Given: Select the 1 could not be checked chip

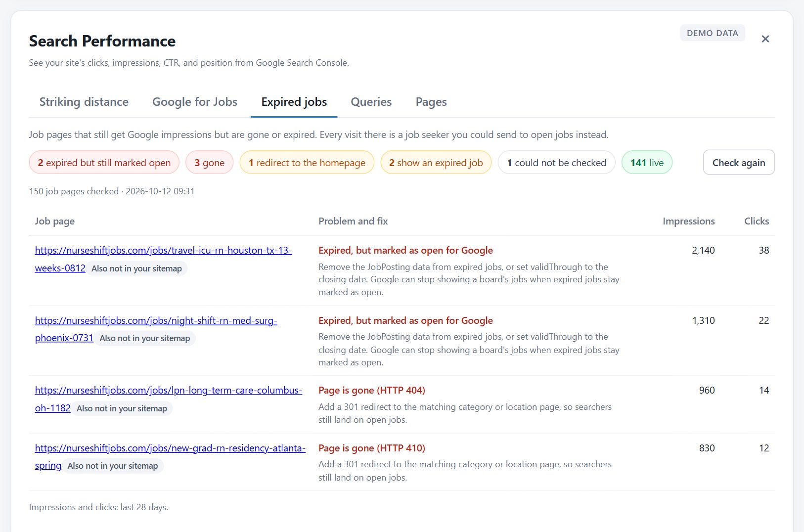Looking at the screenshot, I should (x=557, y=163).
